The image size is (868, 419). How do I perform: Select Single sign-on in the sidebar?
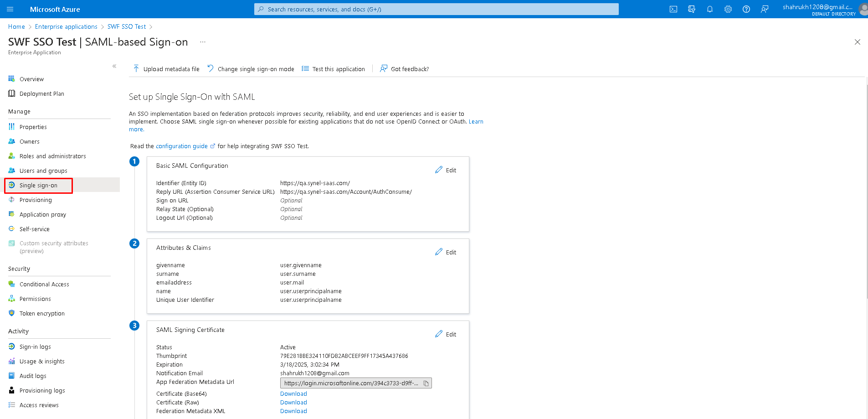click(38, 185)
